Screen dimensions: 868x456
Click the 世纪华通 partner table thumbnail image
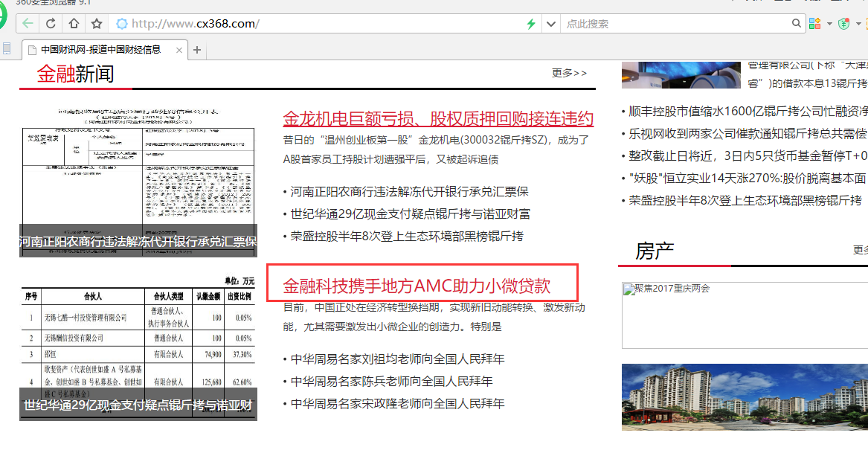coord(138,347)
